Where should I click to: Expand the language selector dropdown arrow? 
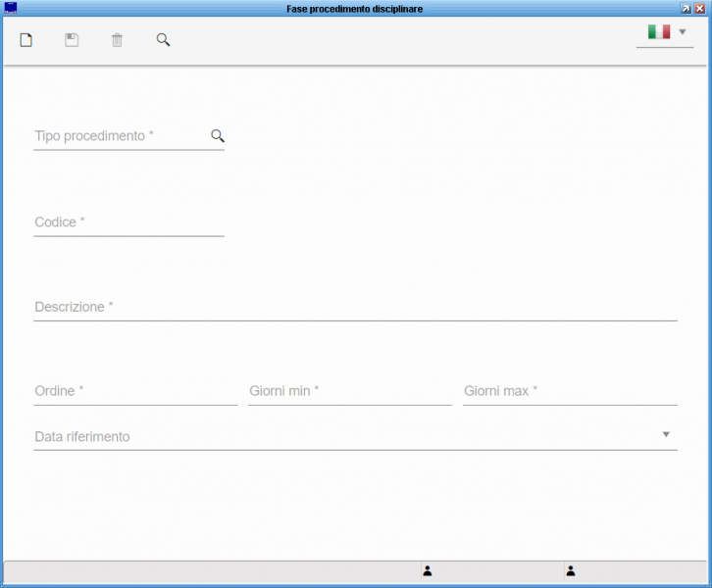[x=682, y=31]
